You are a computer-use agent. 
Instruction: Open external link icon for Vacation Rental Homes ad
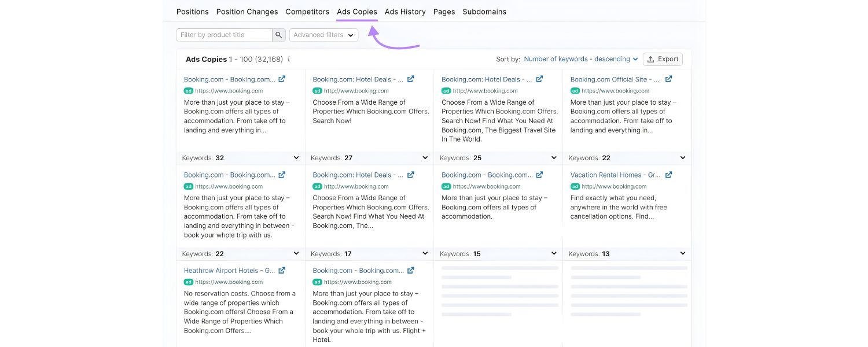[668, 175]
